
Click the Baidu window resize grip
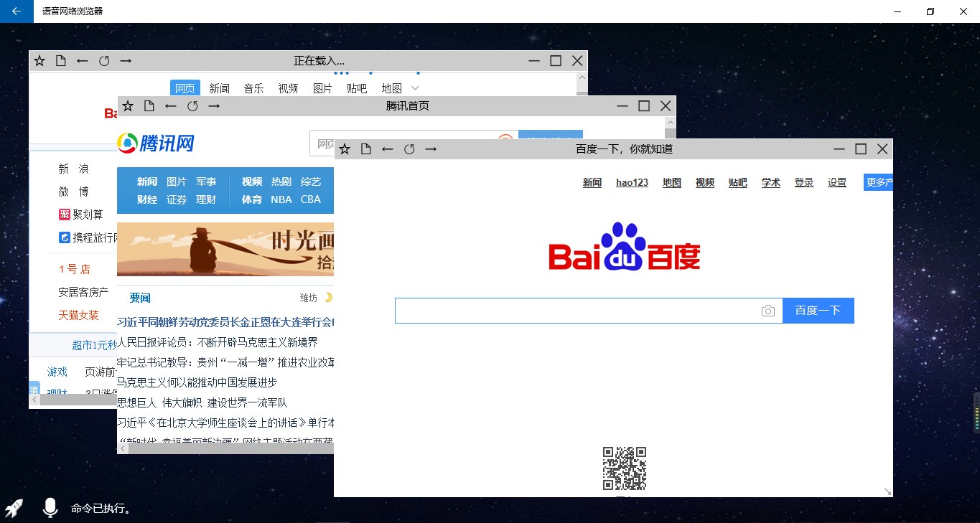click(887, 491)
